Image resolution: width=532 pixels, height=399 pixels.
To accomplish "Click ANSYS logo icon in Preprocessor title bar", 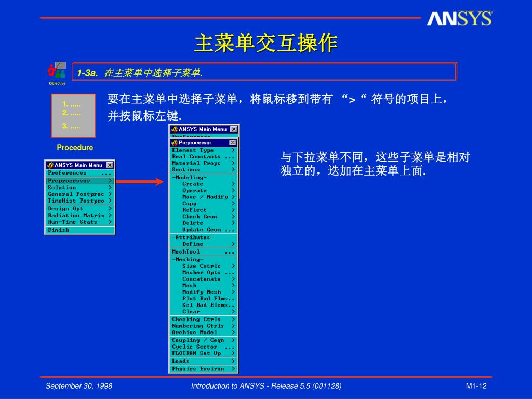I will tap(175, 143).
